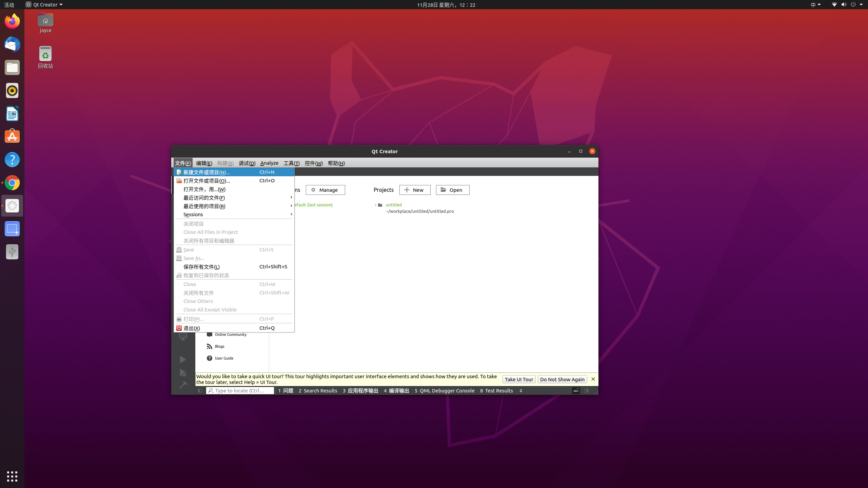Toggle the left sidebar visibility
This screenshot has width=868, height=488.
point(200,391)
